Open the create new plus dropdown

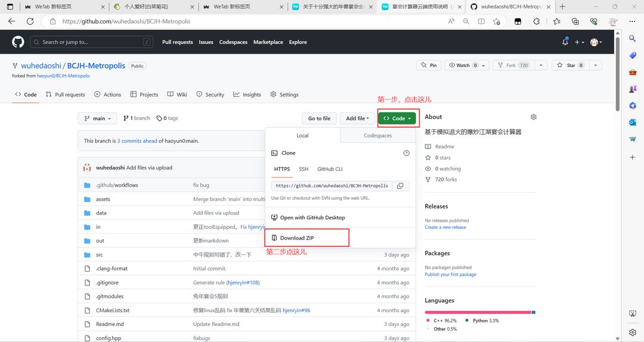click(x=579, y=42)
